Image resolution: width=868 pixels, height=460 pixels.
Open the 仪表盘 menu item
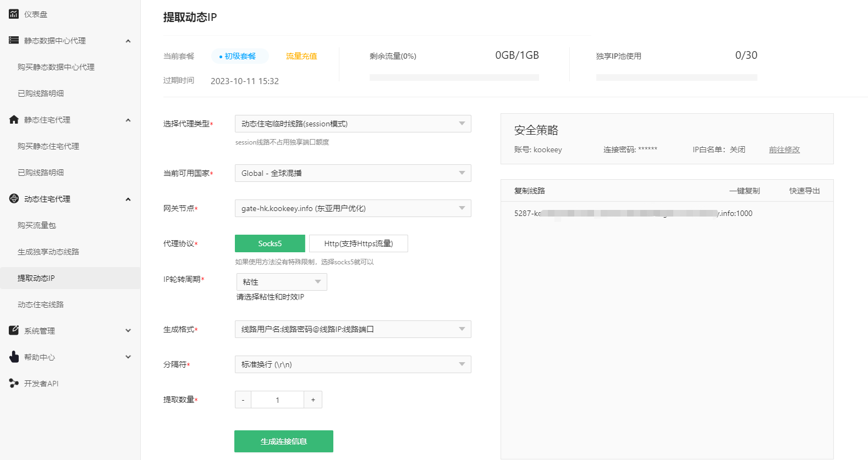click(36, 14)
